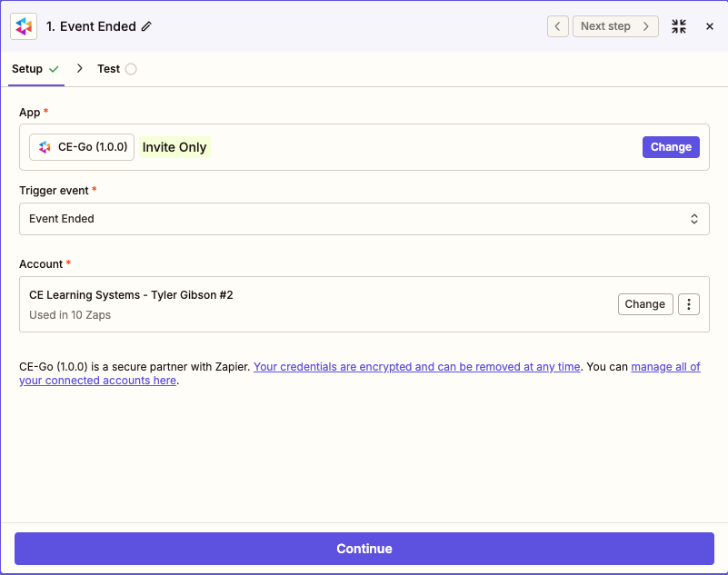Switch to the Test tab
Image resolution: width=728 pixels, height=575 pixels.
coord(116,69)
